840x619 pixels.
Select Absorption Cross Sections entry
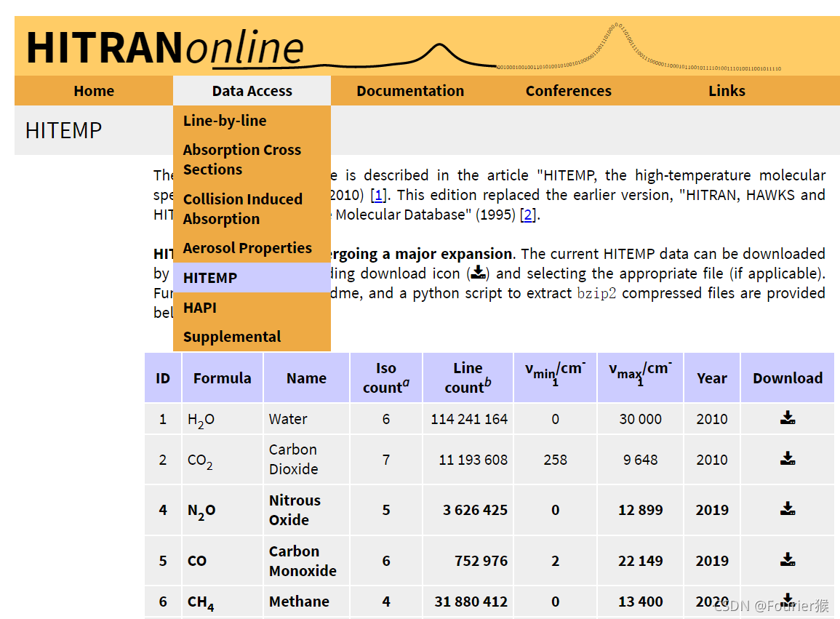coord(252,160)
